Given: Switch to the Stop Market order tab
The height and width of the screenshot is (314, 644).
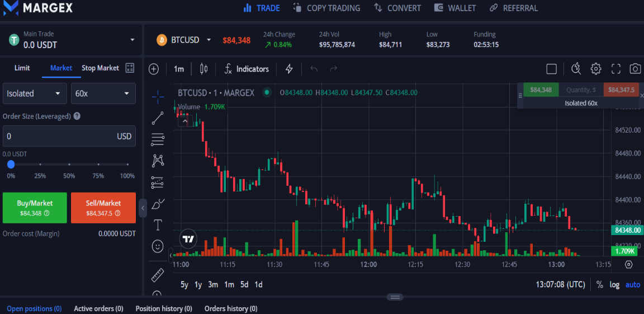Looking at the screenshot, I should pyautogui.click(x=100, y=68).
